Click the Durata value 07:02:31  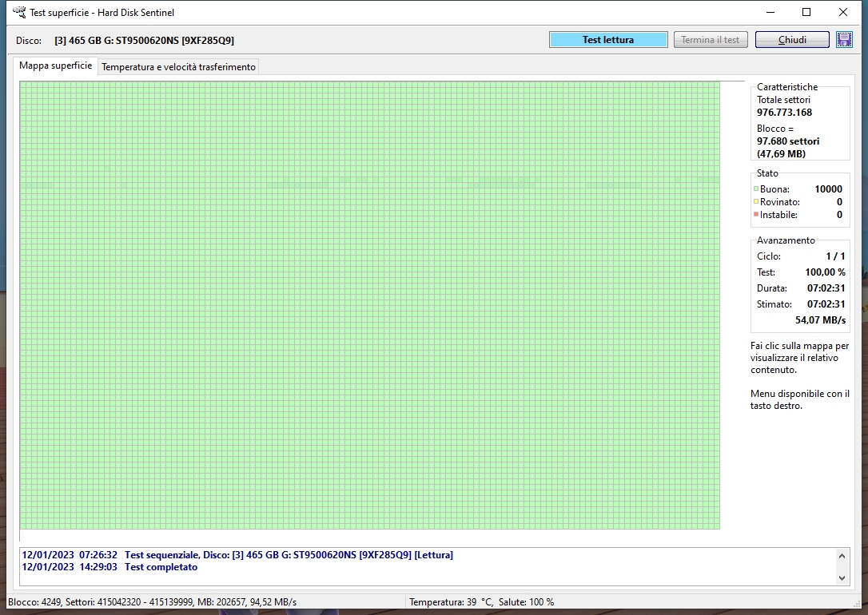(826, 288)
